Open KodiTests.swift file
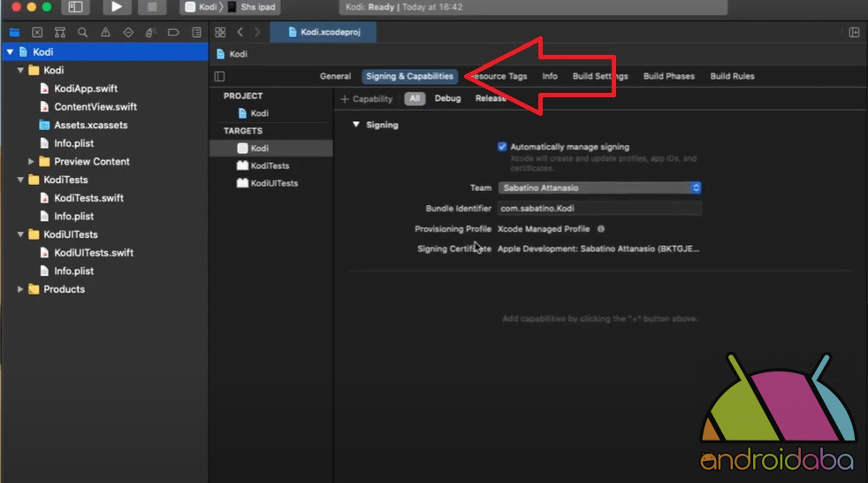Viewport: 868px width, 483px height. (88, 198)
